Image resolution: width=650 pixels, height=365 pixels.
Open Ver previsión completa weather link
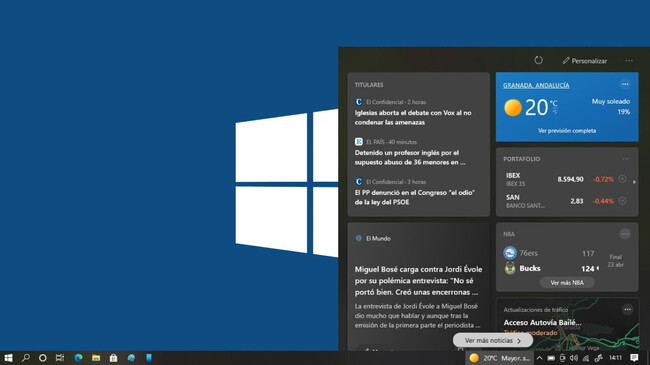click(567, 131)
